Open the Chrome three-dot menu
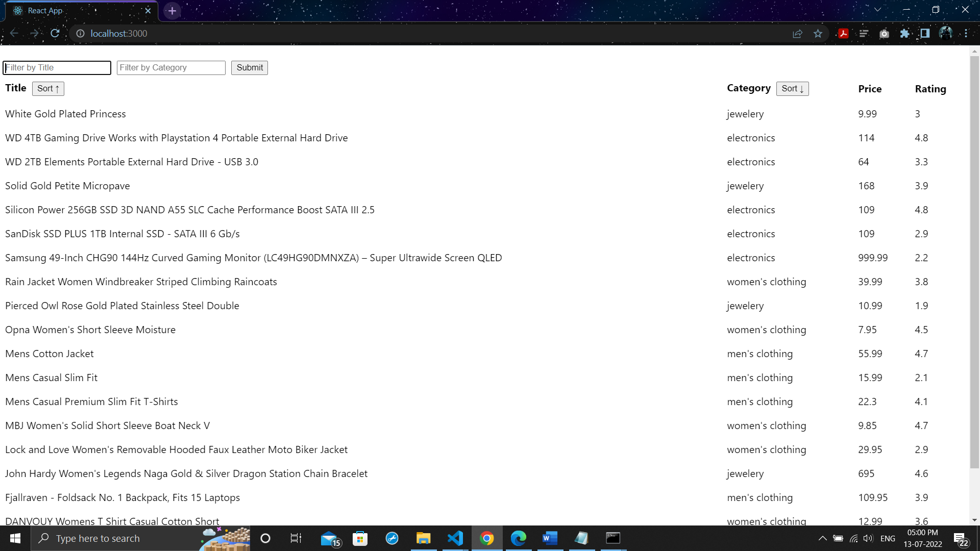 click(x=966, y=33)
